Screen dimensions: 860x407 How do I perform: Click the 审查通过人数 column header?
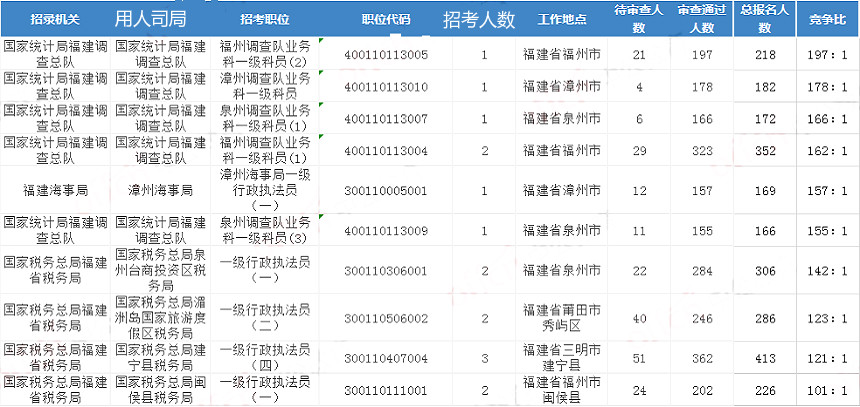coord(702,19)
